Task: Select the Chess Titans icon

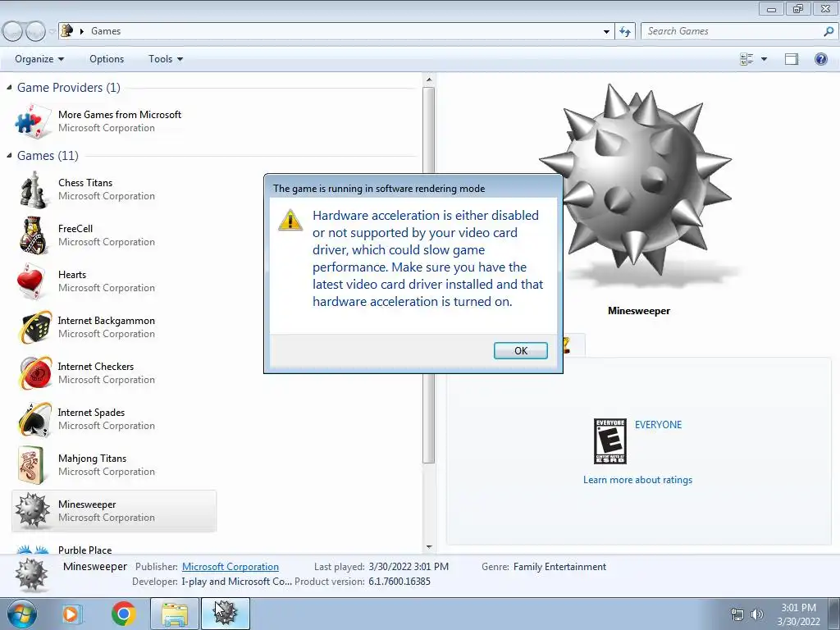Action: click(x=33, y=189)
